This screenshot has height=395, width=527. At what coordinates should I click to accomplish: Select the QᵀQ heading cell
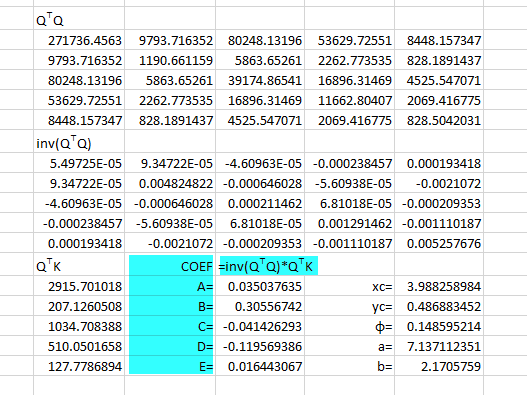[x=79, y=18]
